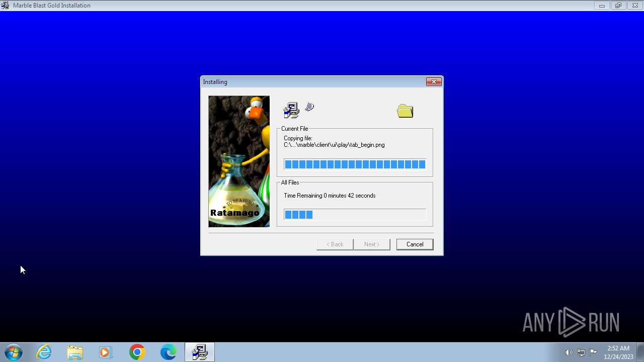Open File Explorer from taskbar
Screen dimensions: 644x362
[x=75, y=352]
